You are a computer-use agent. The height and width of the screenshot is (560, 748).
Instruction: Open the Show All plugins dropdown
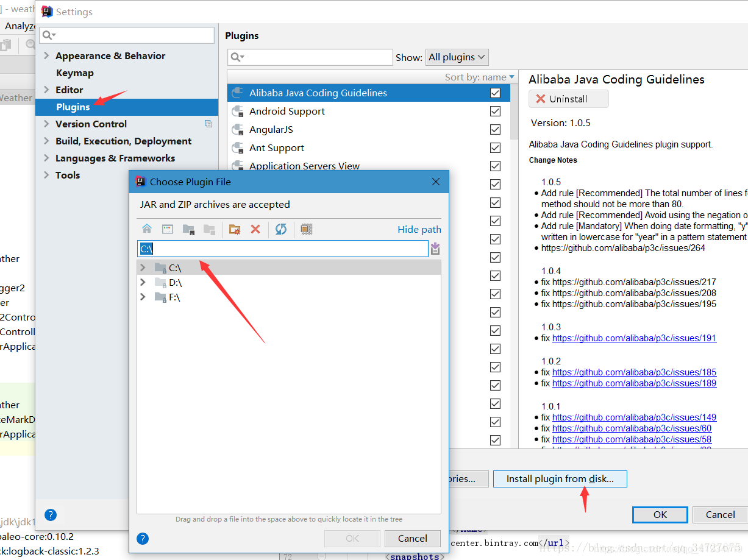click(x=457, y=57)
